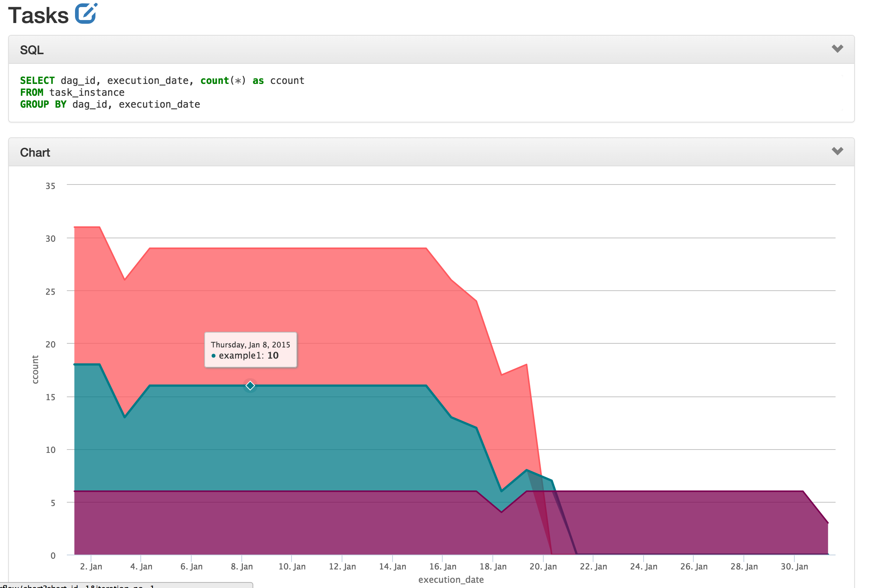Click the 2. Jan axis tick label
The image size is (869, 588).
tap(92, 566)
